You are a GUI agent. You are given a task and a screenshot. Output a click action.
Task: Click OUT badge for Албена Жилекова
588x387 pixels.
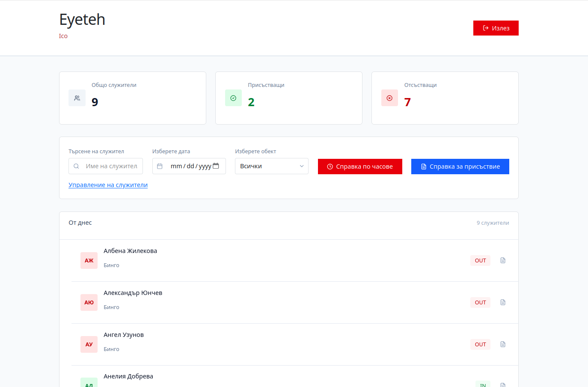tap(480, 260)
